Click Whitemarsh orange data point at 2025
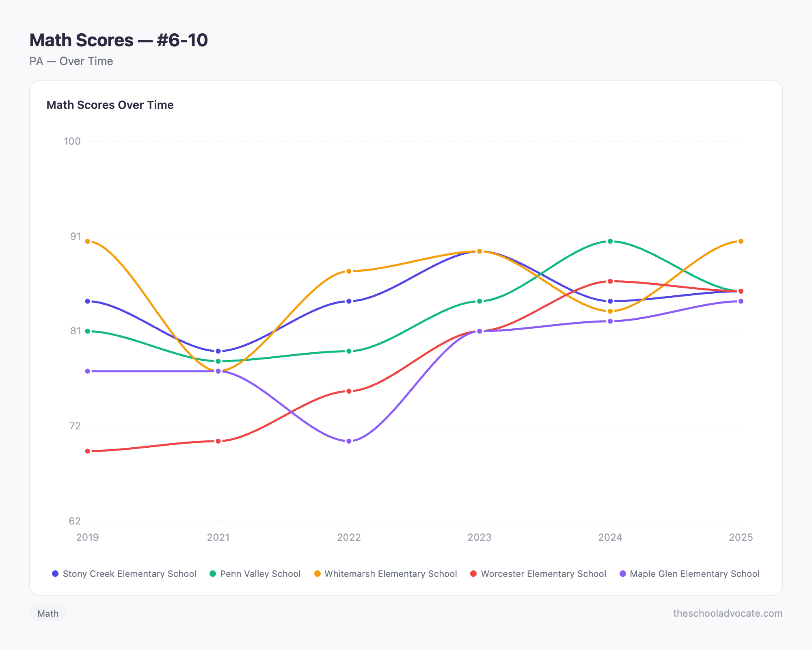 tap(741, 241)
